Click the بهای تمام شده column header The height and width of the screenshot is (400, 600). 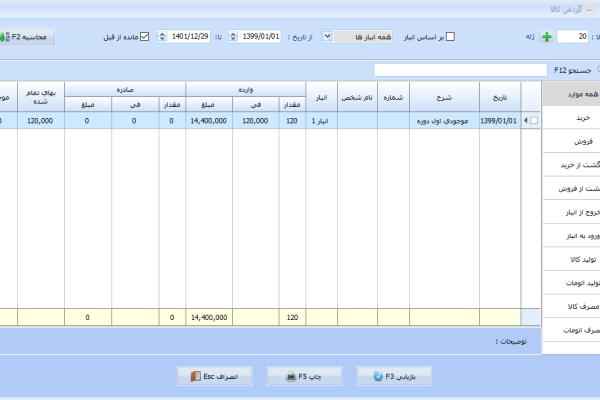pyautogui.click(x=41, y=97)
